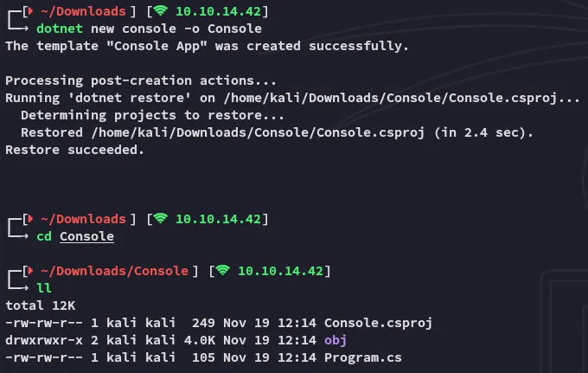Click the Wi-Fi icon above the cd command

(160, 219)
